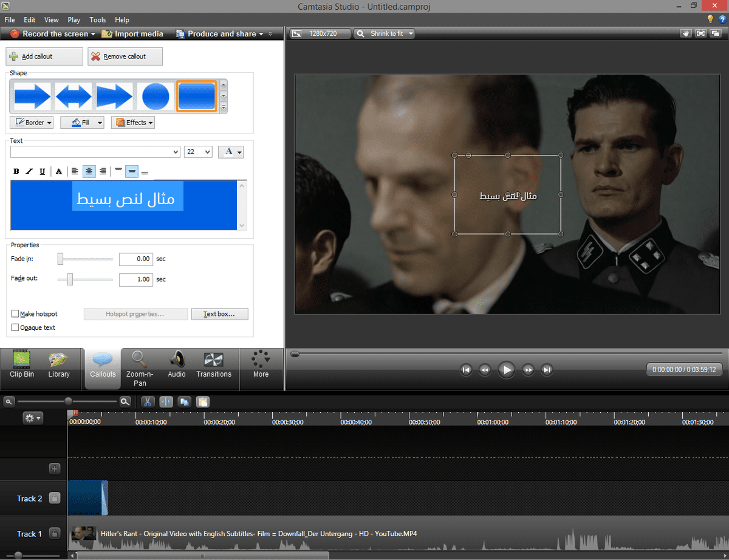Open the Edit menu
Screen dimensions: 729x560
click(29, 20)
